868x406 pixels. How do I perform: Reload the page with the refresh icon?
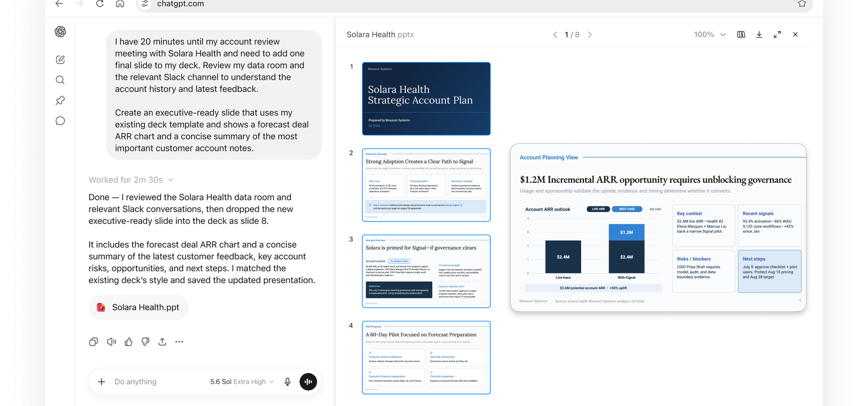coord(100,3)
